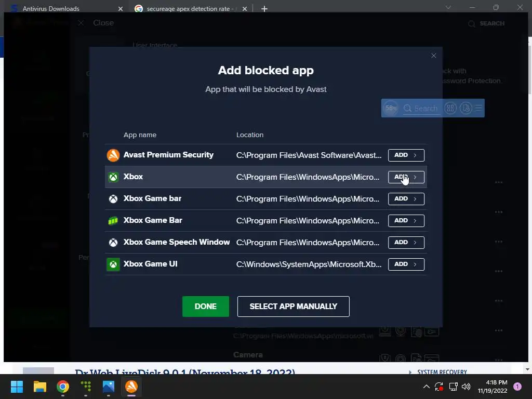Open the browser tab search dropdown
This screenshot has width=532, height=399.
click(448, 7)
